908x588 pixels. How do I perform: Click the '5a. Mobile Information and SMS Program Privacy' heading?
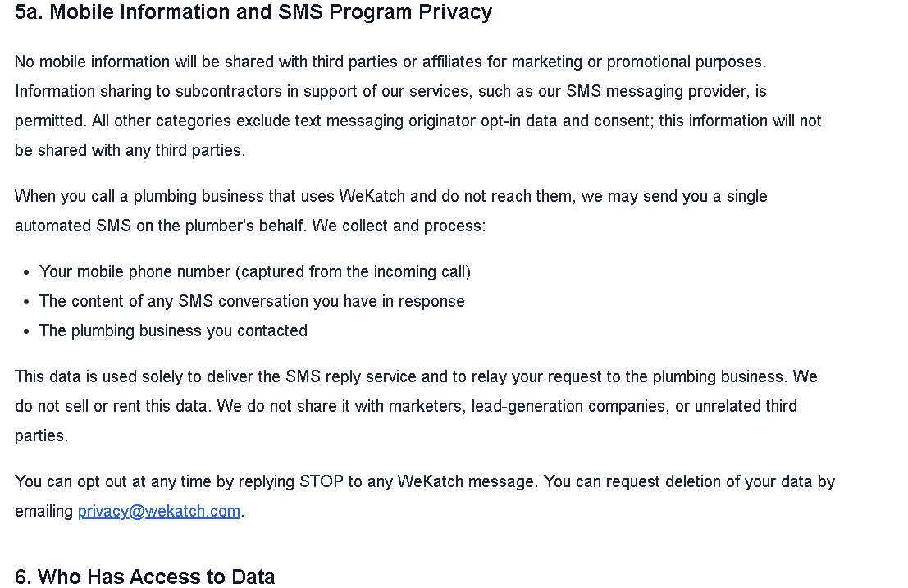pyautogui.click(x=253, y=12)
